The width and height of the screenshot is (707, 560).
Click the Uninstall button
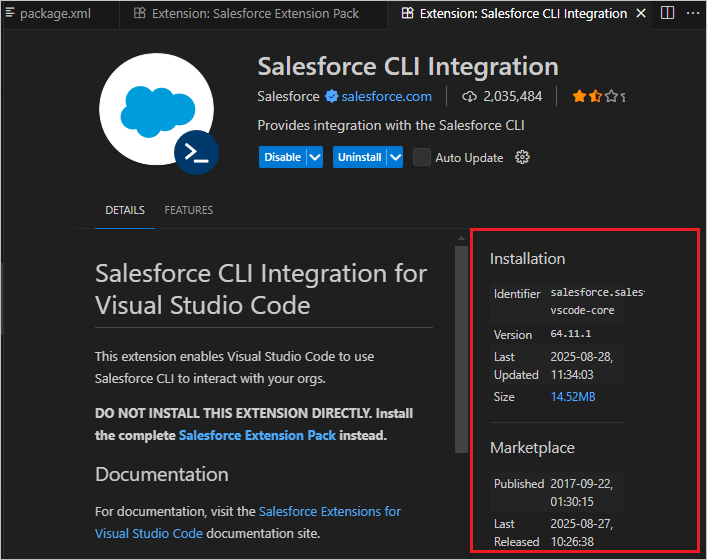click(359, 157)
